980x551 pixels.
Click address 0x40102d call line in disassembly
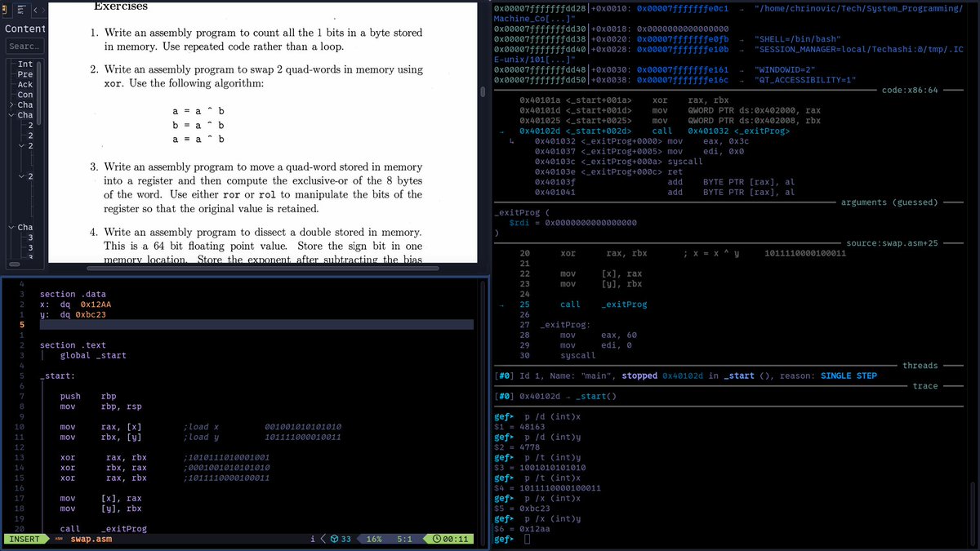click(656, 131)
